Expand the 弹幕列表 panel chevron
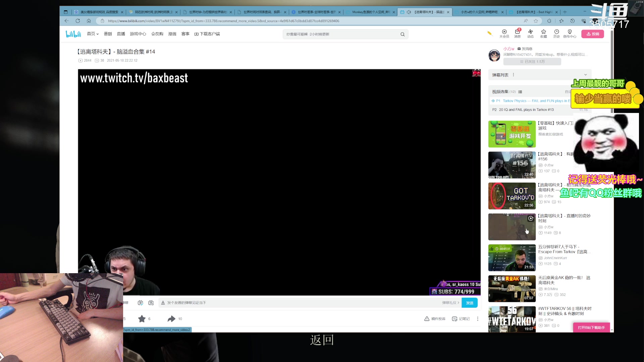This screenshot has width=644, height=362. (x=586, y=75)
